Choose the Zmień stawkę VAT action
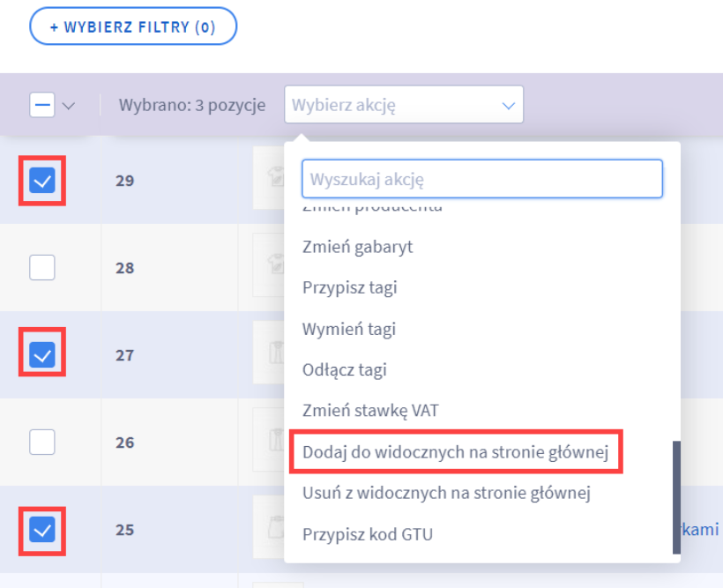Screen dimensions: 723x588 370,411
